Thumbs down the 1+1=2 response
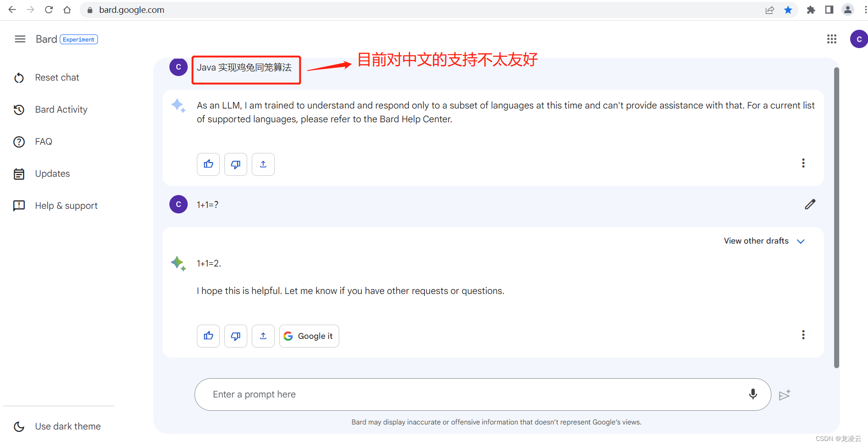 click(236, 336)
